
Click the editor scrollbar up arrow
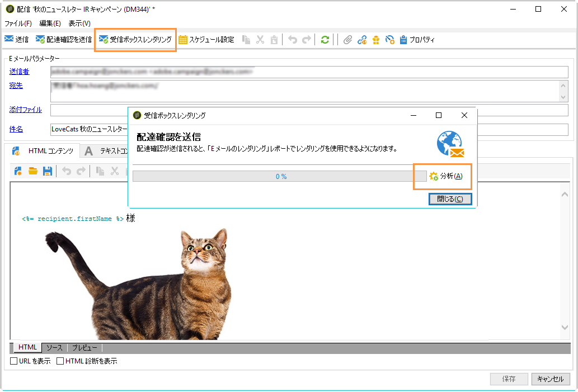(565, 194)
